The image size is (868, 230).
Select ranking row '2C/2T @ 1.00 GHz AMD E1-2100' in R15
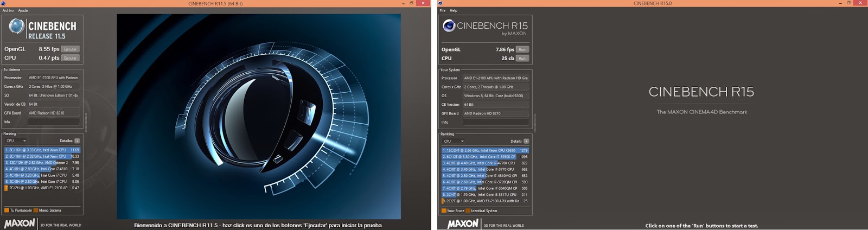[485, 201]
